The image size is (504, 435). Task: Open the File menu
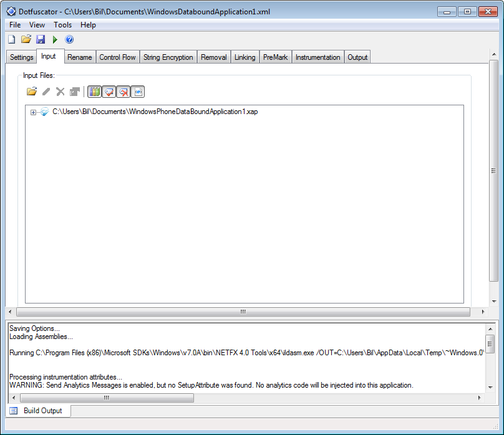coord(15,25)
